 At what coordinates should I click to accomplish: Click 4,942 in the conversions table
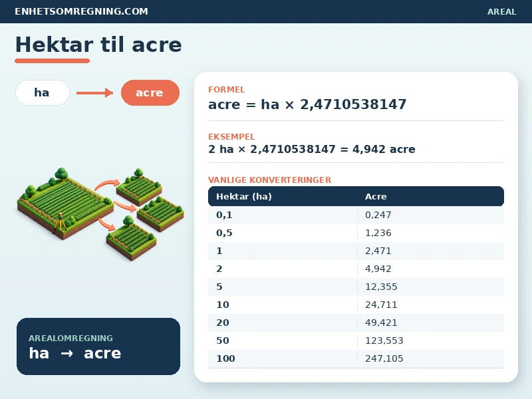point(378,269)
